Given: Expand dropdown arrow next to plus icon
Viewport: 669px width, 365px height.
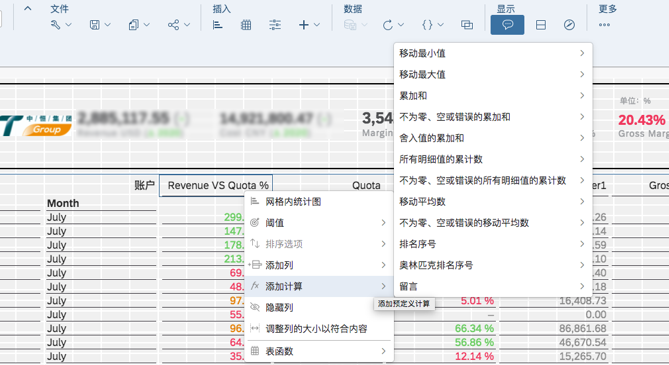Looking at the screenshot, I should click(x=317, y=25).
